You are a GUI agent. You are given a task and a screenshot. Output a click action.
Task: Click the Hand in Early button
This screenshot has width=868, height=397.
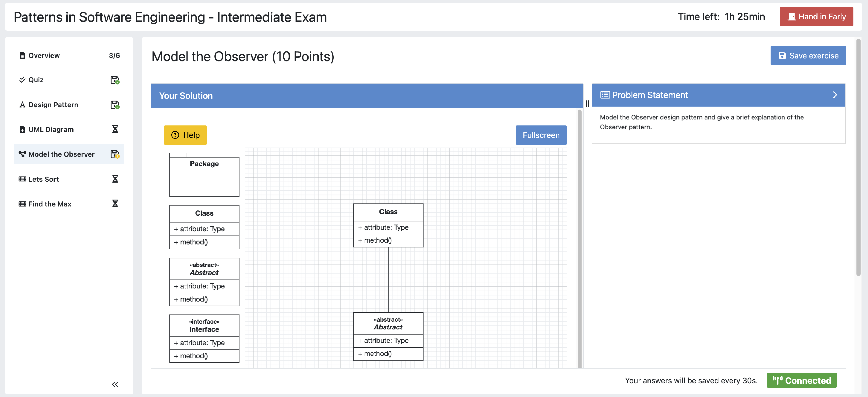[x=816, y=16]
